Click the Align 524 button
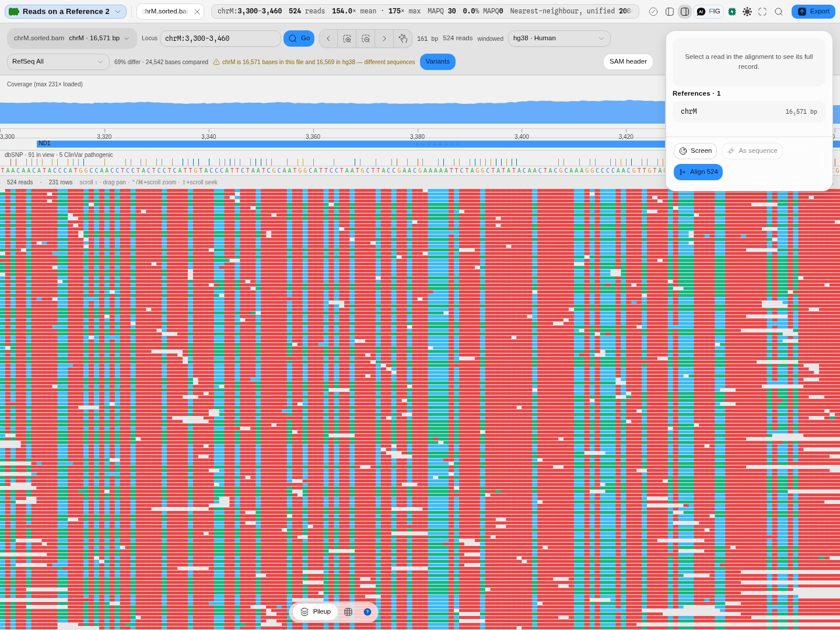Viewport: 840px width, 630px height. tap(698, 172)
